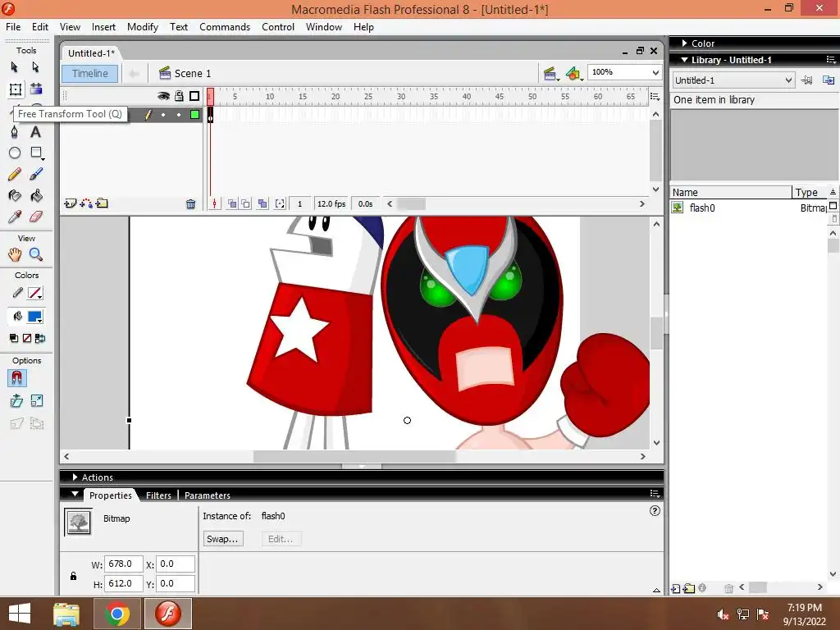Viewport: 840px width, 630px height.
Task: Open the timeline options menu
Action: 655,97
